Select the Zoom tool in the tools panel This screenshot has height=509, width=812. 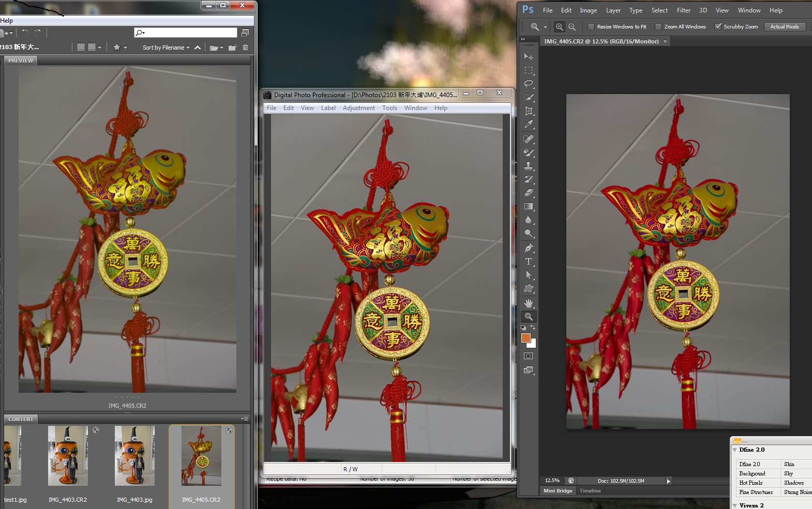(x=529, y=317)
